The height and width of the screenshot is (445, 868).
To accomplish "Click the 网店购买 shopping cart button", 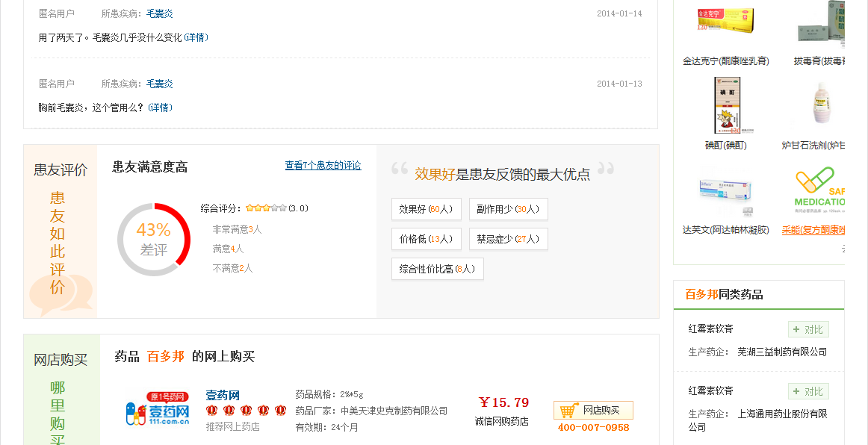I will 593,411.
